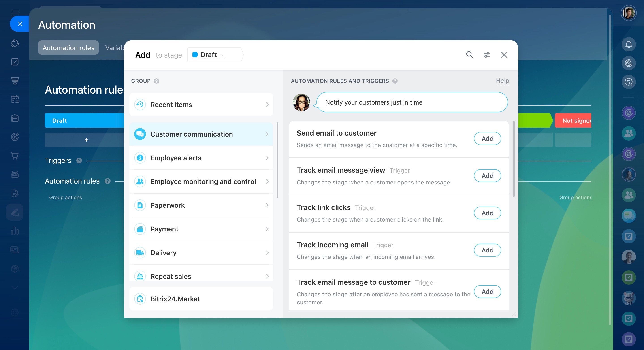This screenshot has width=644, height=350.
Task: Select the Draft stage header
Action: pyautogui.click(x=84, y=120)
